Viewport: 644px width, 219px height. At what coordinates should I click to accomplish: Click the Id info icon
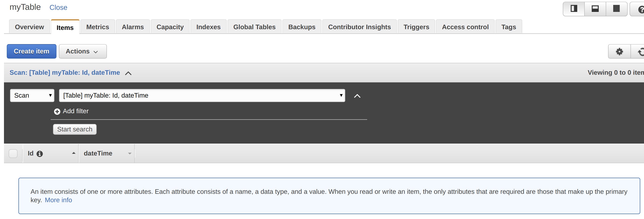[39, 153]
